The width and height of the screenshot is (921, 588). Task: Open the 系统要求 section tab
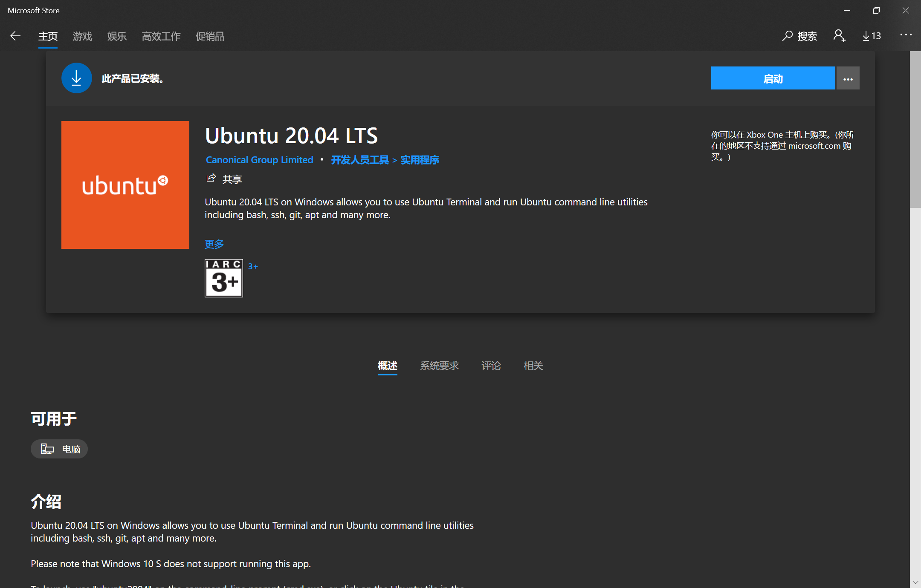(439, 366)
